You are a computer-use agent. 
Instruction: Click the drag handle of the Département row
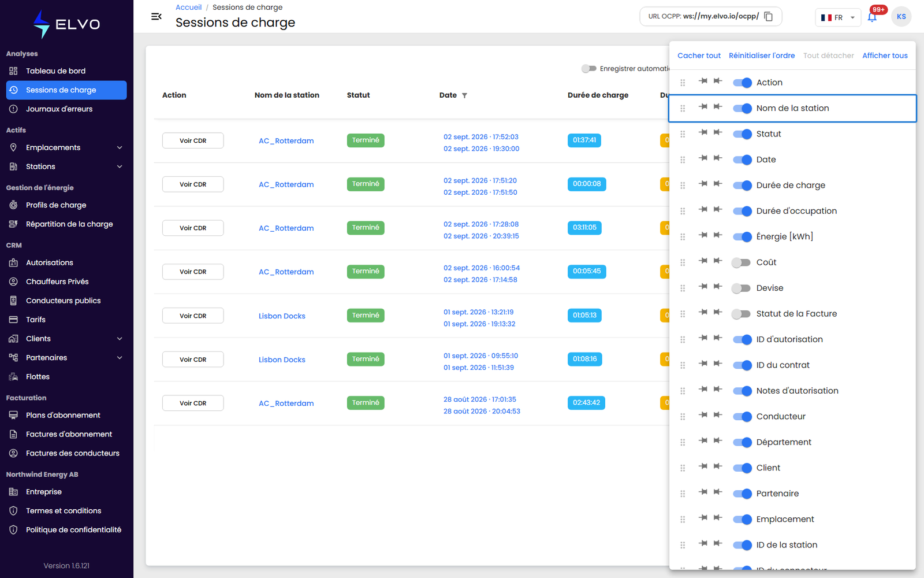click(x=683, y=443)
